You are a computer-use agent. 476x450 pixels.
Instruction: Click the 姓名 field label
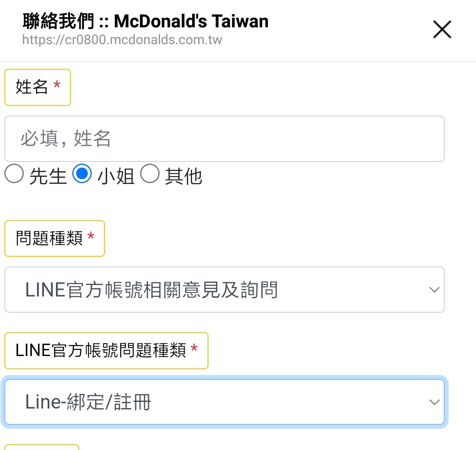click(x=32, y=87)
